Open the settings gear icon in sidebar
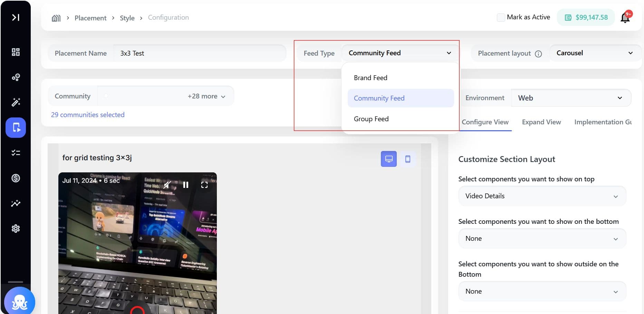The image size is (644, 314). (16, 228)
